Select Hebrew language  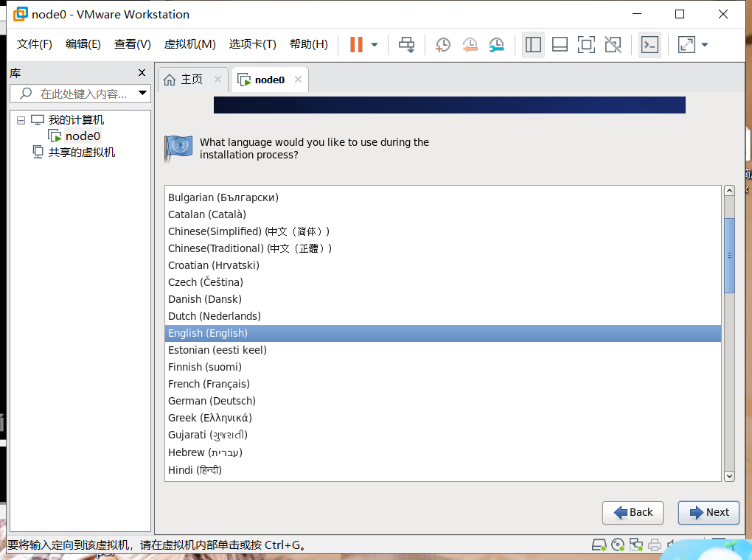pos(442,452)
